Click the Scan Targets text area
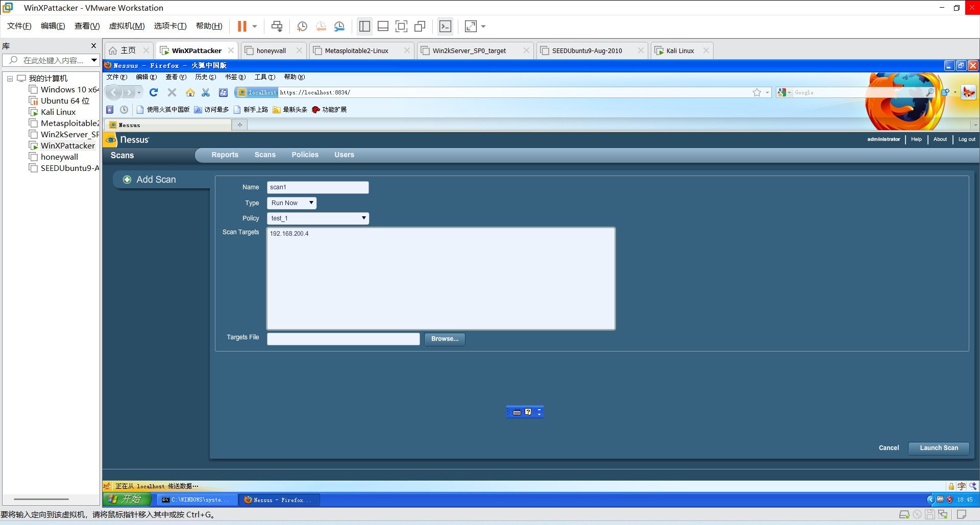Screen dimensions: 980x525 tap(441, 279)
